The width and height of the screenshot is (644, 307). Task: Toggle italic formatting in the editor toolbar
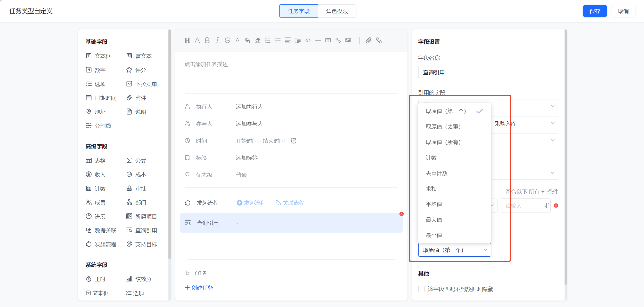[217, 40]
